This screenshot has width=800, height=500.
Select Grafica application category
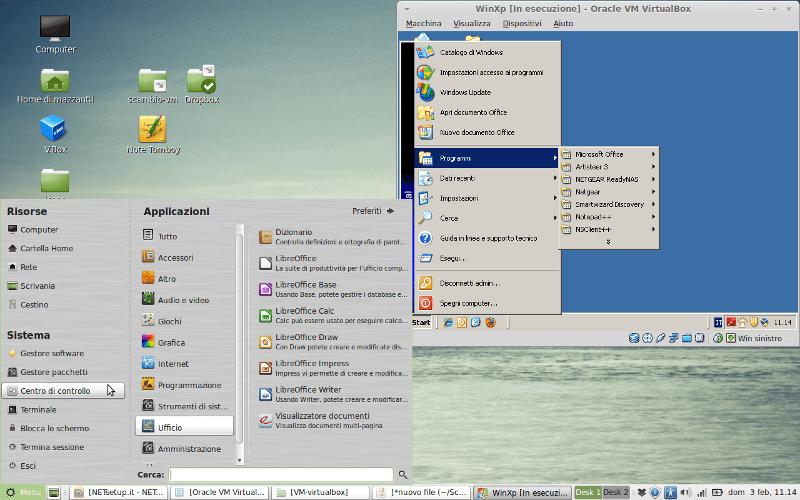coord(184,342)
